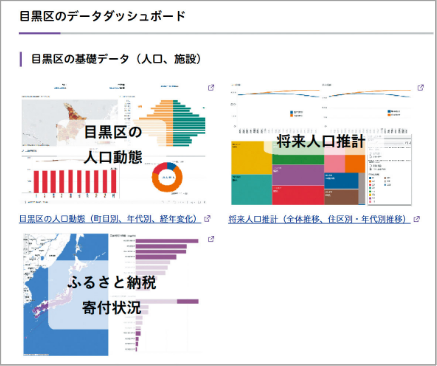437x366 pixels.
Task: Click the 目黒区のデータダッシュボード page heading
Action: click(102, 16)
